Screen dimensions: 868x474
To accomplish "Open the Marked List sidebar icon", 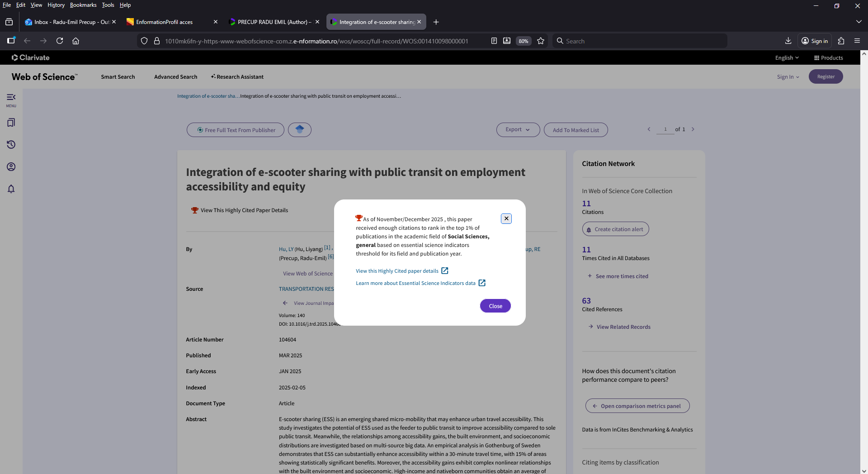I will point(11,123).
